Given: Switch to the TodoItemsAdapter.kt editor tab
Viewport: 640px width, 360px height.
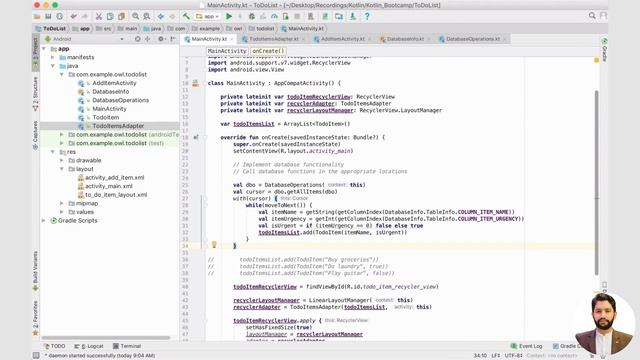Looking at the screenshot, I should coord(273,39).
